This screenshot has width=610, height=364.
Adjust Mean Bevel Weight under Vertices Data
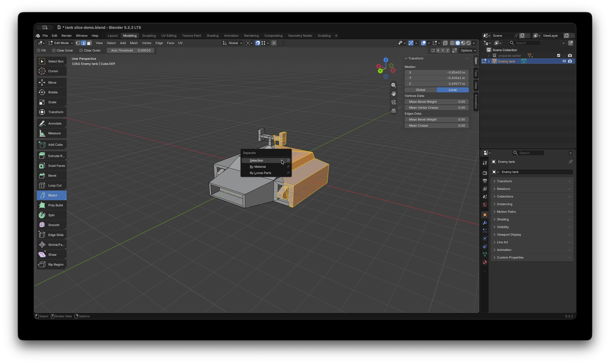tap(437, 102)
